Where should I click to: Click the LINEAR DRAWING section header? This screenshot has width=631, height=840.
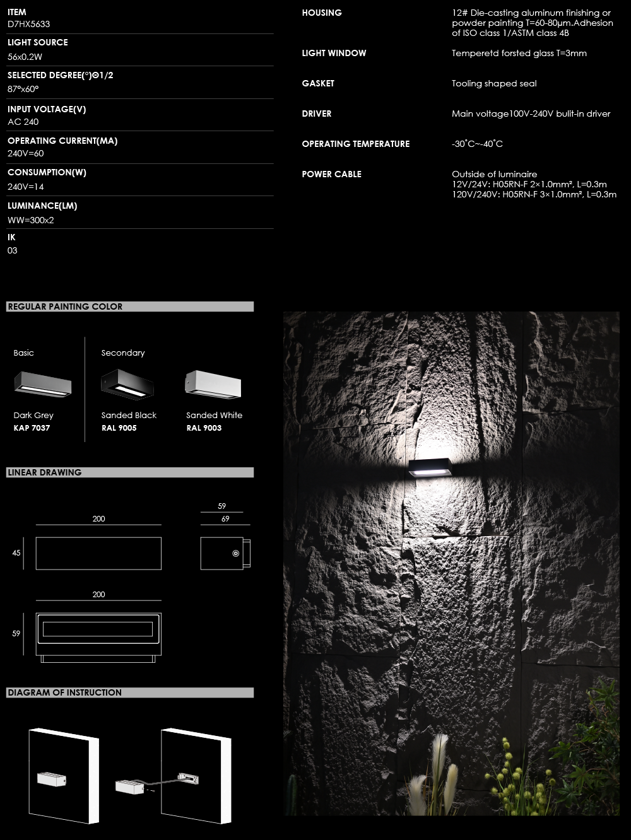[130, 472]
